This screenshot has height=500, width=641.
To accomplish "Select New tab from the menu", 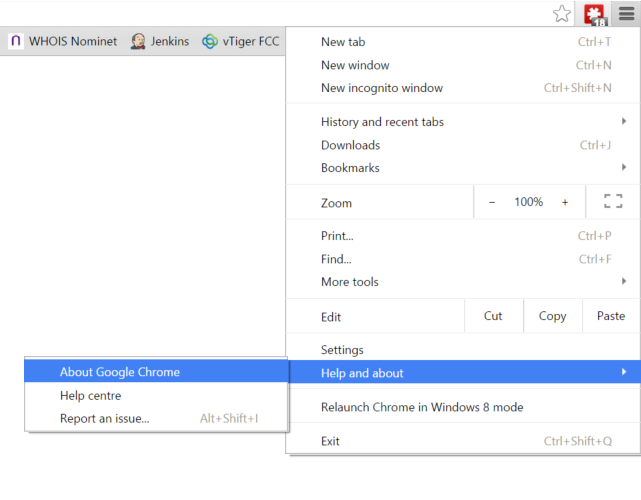I will (463, 42).
